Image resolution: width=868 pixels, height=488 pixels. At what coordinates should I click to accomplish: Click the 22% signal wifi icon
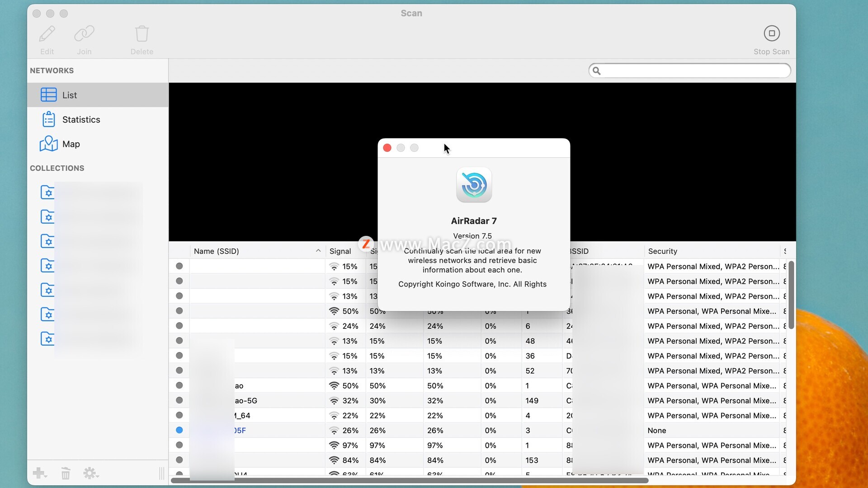pyautogui.click(x=334, y=416)
